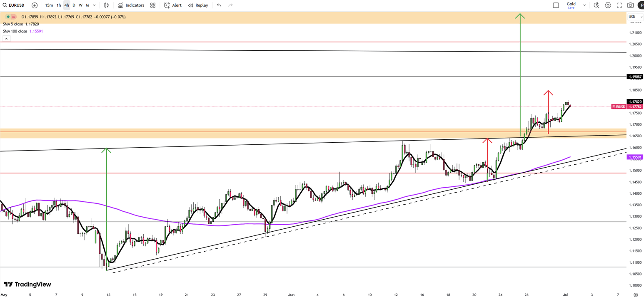
Task: Open chart settings hexagon icon
Action: 608,5
